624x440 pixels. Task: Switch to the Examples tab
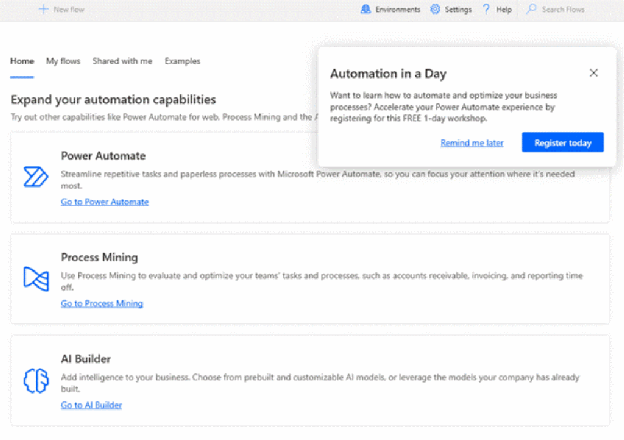click(182, 61)
